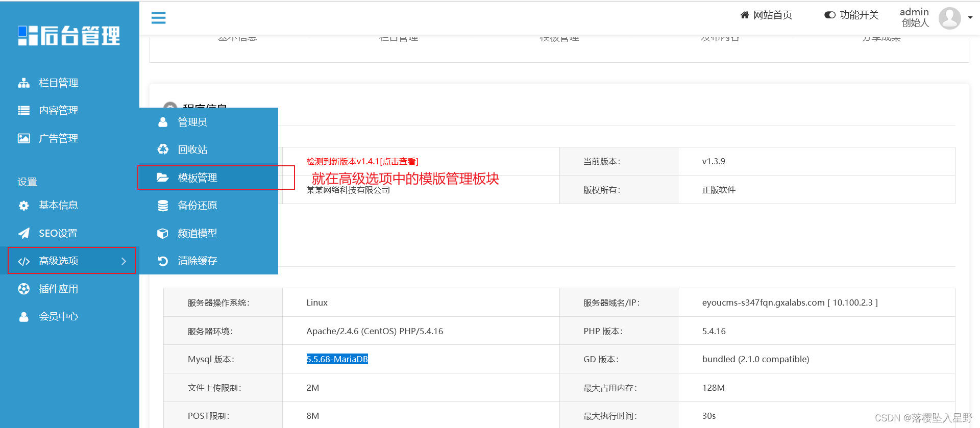Click the 当前版本 label cell
Image resolution: width=980 pixels, height=428 pixels.
(619, 162)
